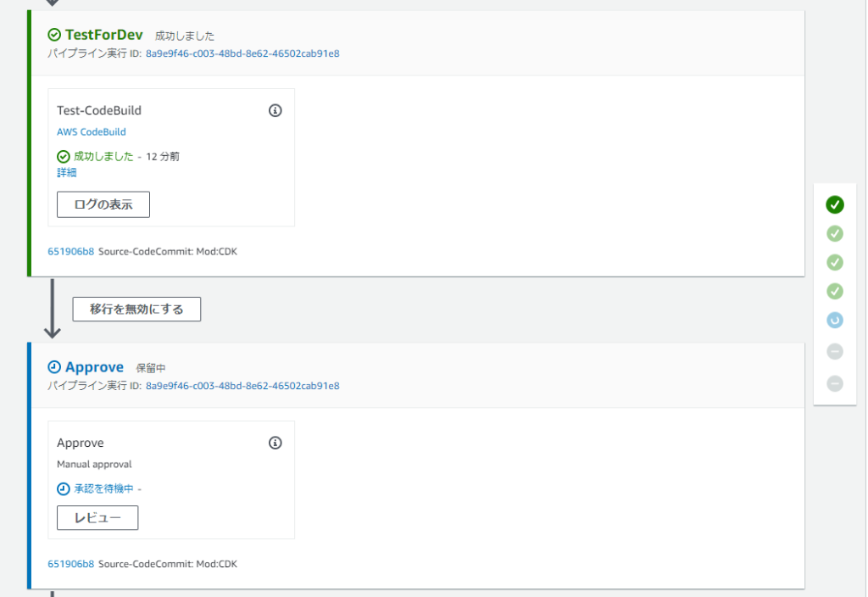Click the 保留中 status next to Approve

(x=151, y=368)
